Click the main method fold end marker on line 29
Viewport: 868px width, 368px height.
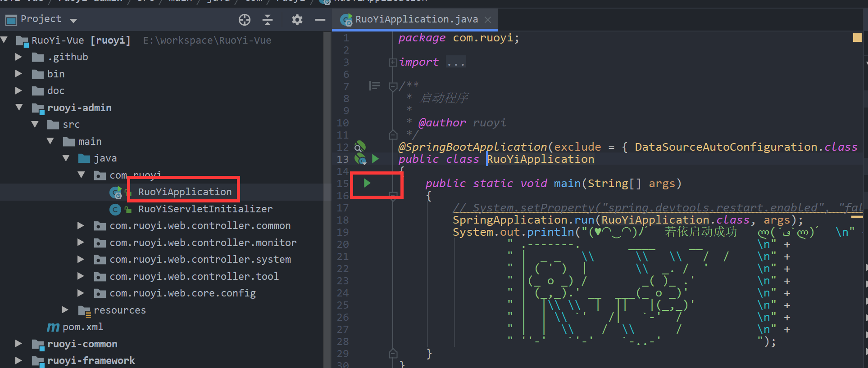pyautogui.click(x=393, y=353)
